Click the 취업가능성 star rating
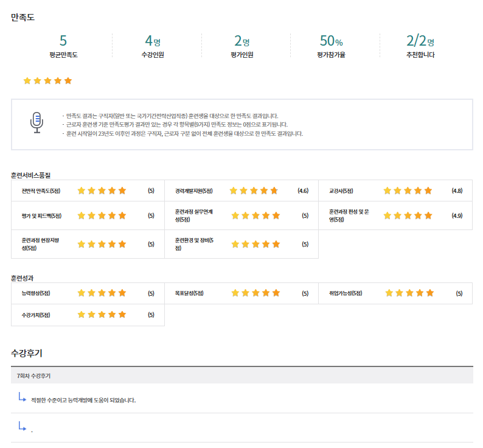The image size is (483, 448). [x=409, y=293]
